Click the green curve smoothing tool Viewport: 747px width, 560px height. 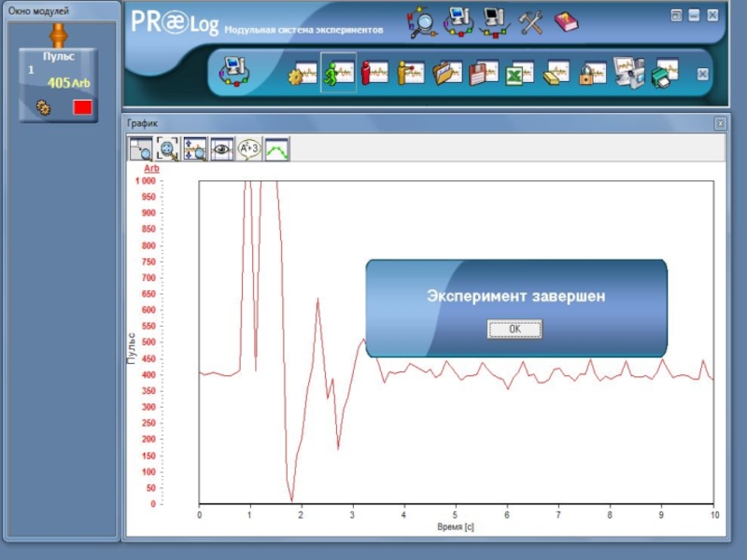click(276, 148)
